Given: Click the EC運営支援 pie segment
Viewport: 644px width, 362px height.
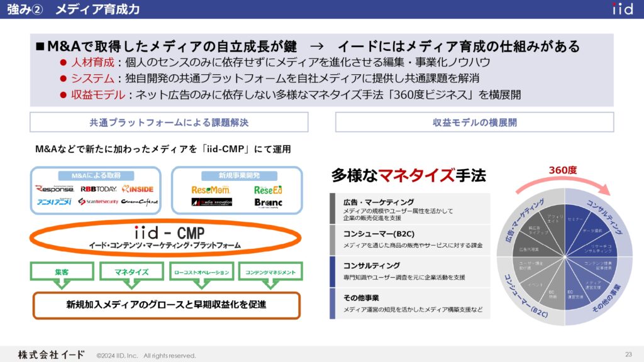Looking at the screenshot, I should 575,294.
